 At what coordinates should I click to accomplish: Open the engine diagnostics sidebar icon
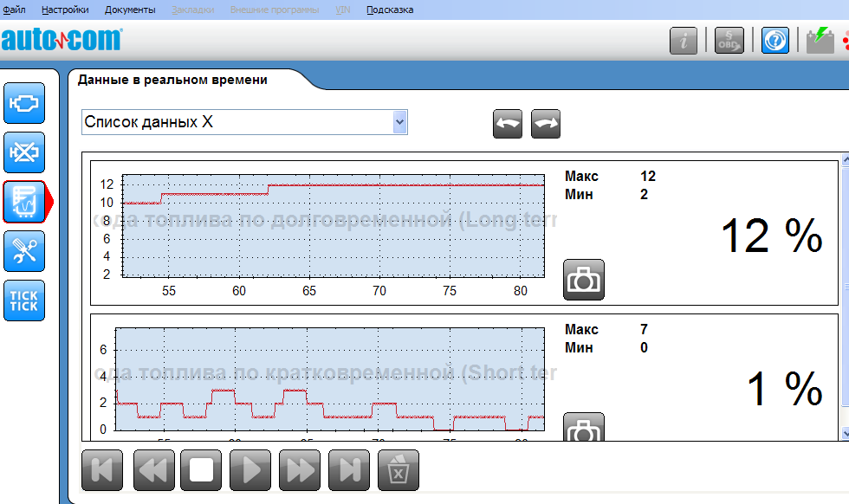[x=24, y=104]
